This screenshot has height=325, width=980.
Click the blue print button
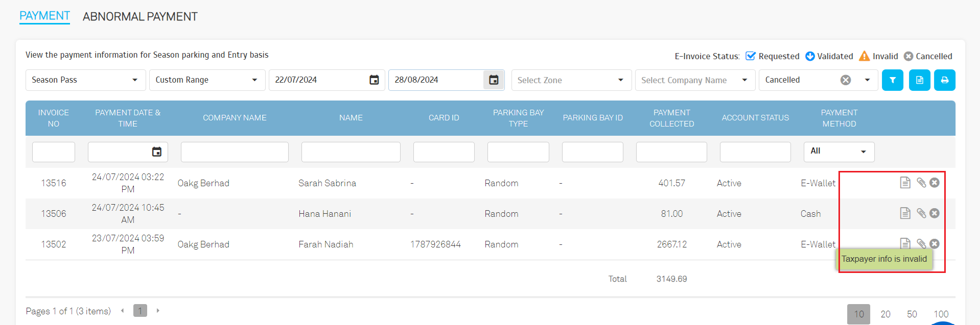(x=944, y=80)
